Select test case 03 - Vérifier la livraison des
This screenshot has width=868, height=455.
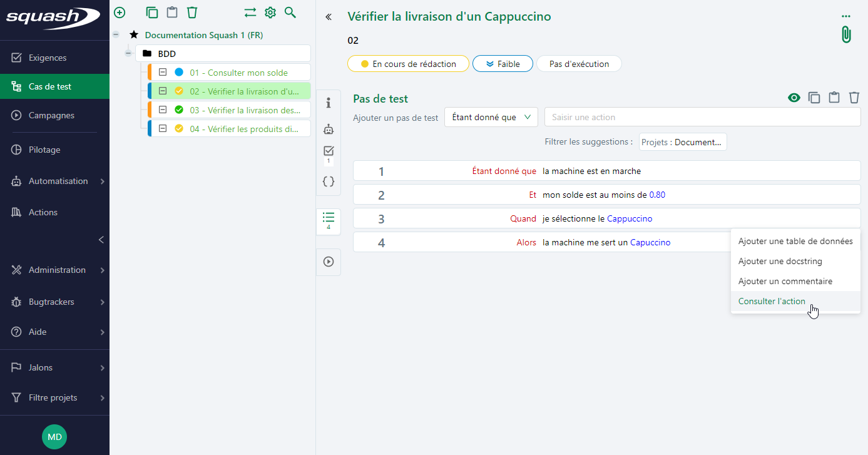pyautogui.click(x=240, y=110)
